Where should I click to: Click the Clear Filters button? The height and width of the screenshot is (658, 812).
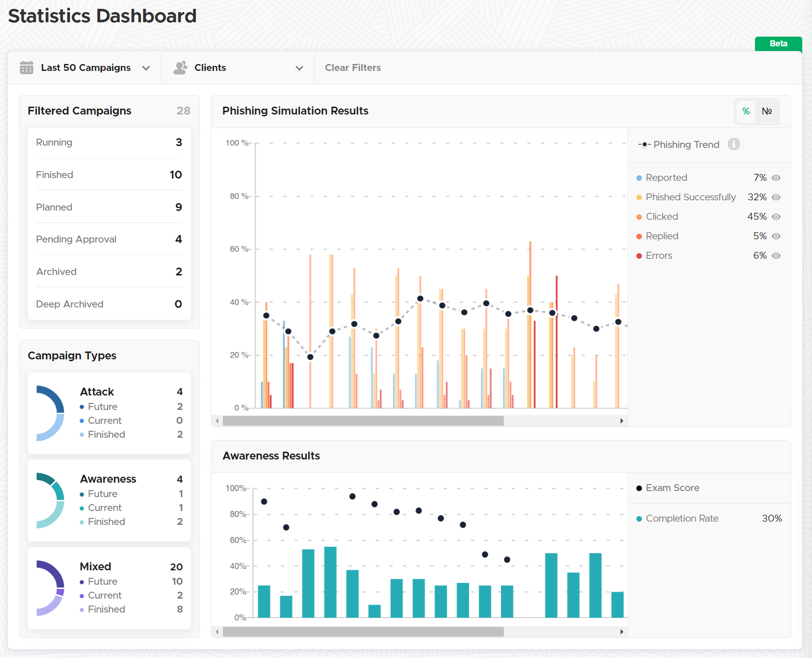[353, 68]
